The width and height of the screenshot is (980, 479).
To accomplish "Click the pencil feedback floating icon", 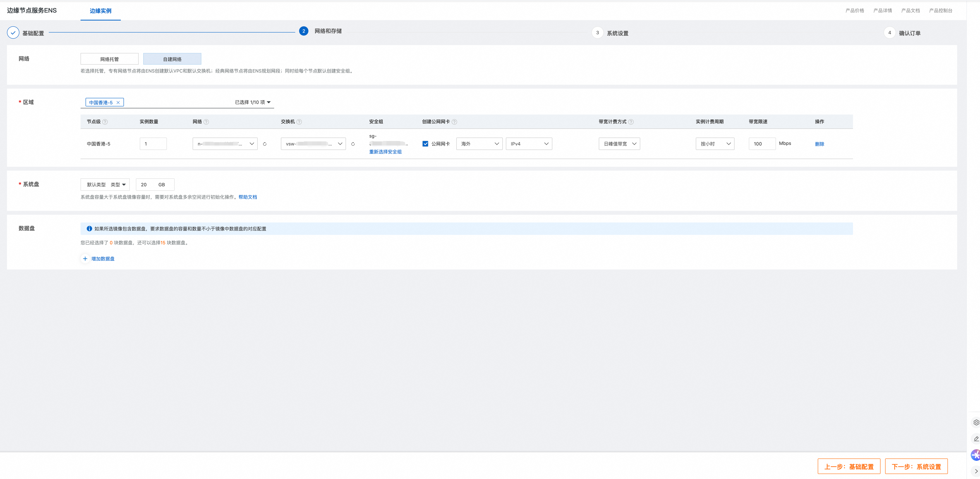I will pyautogui.click(x=976, y=439).
